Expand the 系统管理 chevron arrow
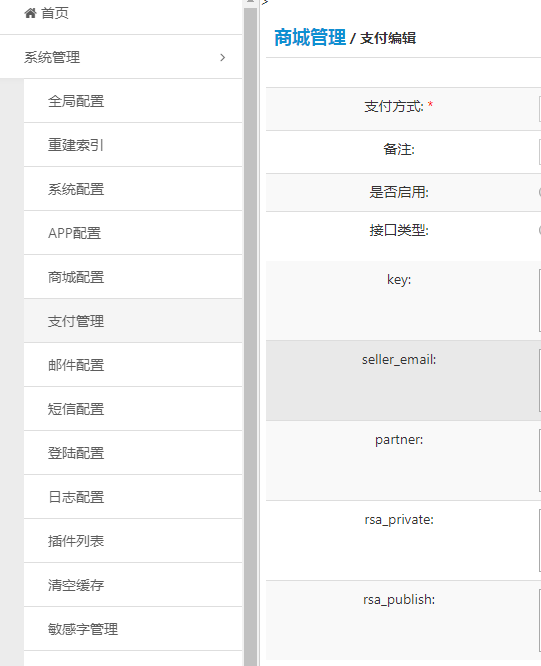The image size is (541, 666). tap(223, 57)
